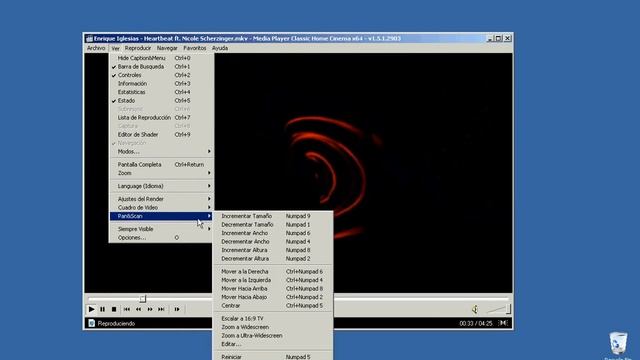Choose Incrementar Altura in submenu
The image size is (640, 360).
(273, 250)
